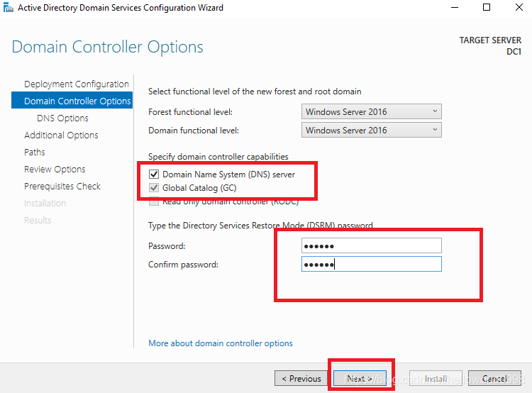Image resolution: width=532 pixels, height=393 pixels.
Task: Click the Previous button
Action: click(301, 378)
